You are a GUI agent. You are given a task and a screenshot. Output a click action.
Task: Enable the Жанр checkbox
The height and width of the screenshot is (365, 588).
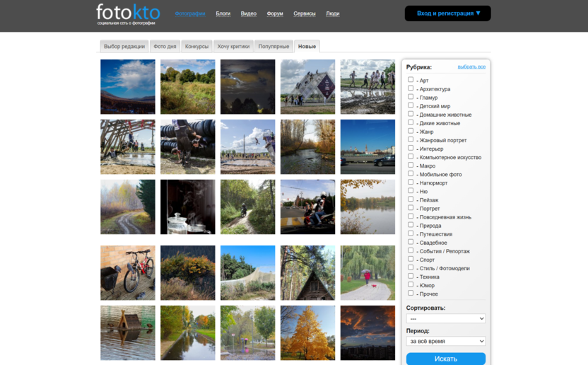(411, 131)
